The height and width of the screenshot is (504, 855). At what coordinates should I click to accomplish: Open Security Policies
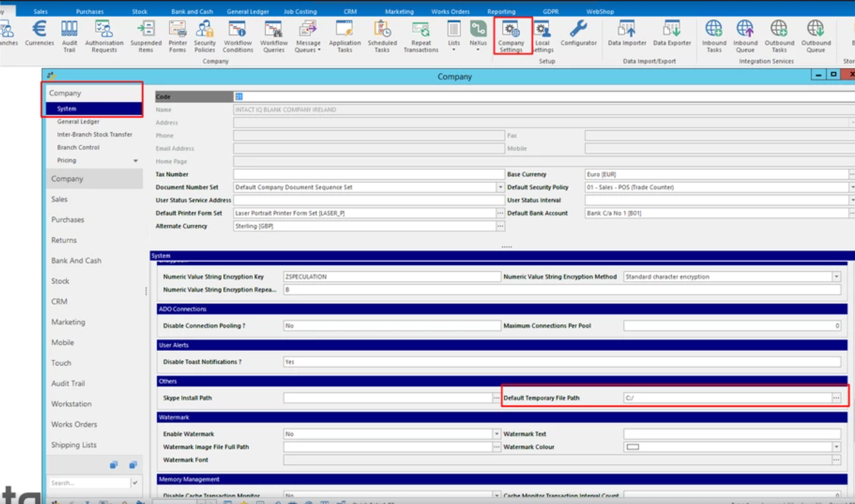204,35
